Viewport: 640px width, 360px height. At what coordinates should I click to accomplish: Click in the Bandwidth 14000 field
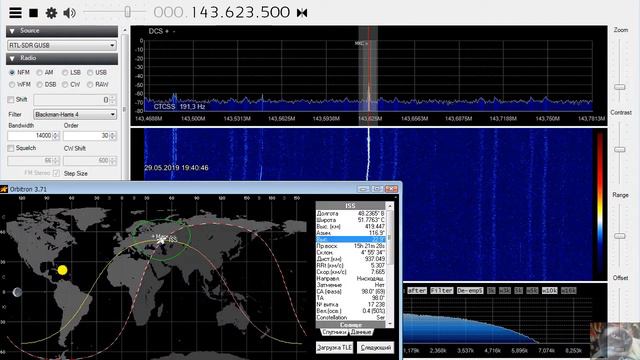(30, 136)
